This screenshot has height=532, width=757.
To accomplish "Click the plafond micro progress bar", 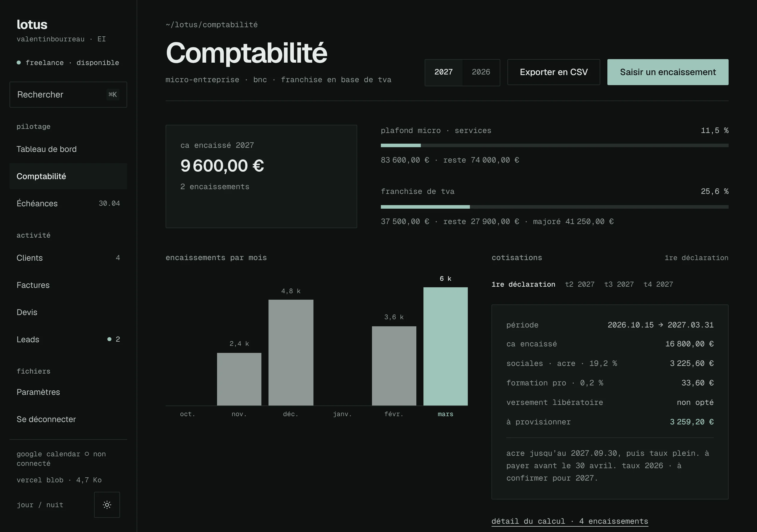I will [554, 145].
